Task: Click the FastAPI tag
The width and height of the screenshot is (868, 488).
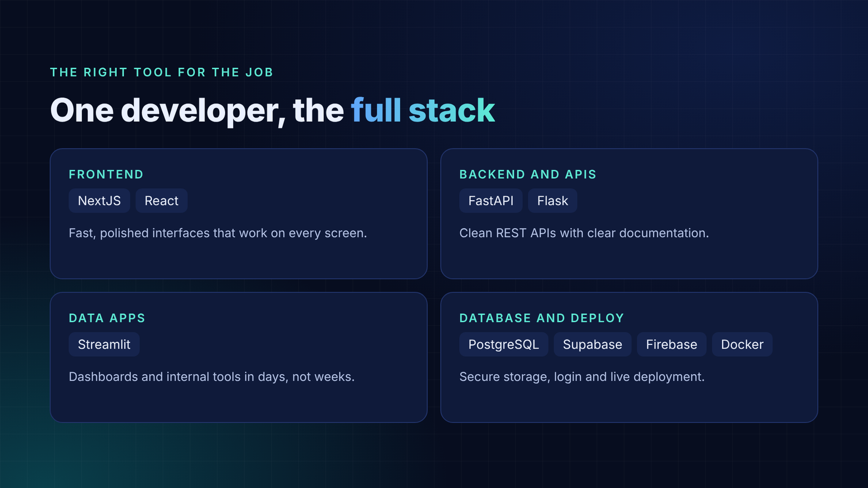Action: click(491, 201)
